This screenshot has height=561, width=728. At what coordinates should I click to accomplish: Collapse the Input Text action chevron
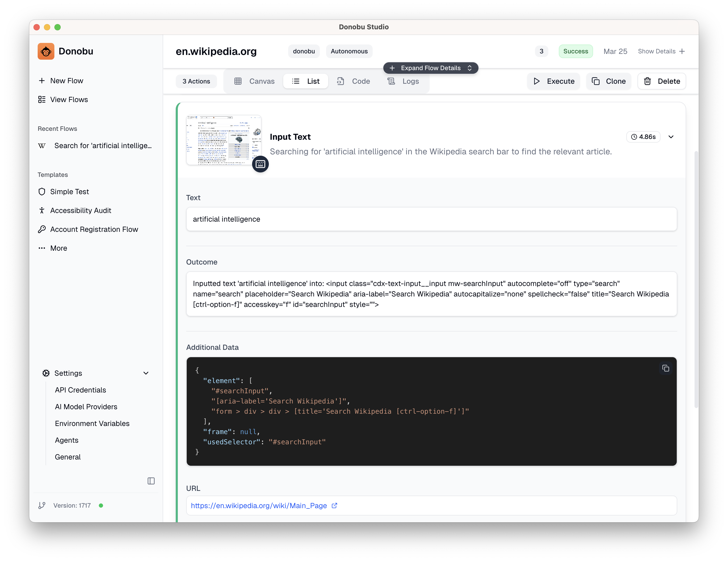pos(671,137)
